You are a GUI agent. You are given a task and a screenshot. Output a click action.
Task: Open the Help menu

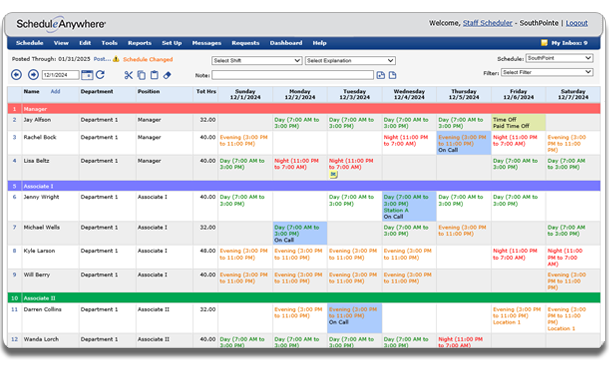pyautogui.click(x=320, y=43)
